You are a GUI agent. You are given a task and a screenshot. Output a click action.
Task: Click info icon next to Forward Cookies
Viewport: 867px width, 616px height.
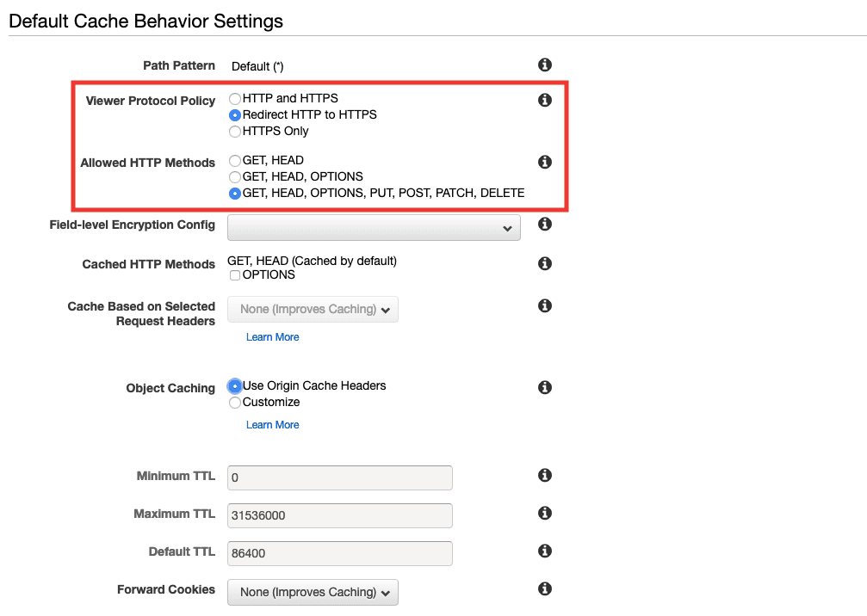point(544,589)
